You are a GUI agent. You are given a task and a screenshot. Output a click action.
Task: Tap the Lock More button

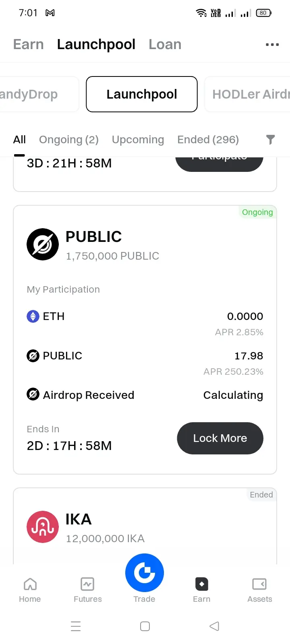click(x=220, y=438)
